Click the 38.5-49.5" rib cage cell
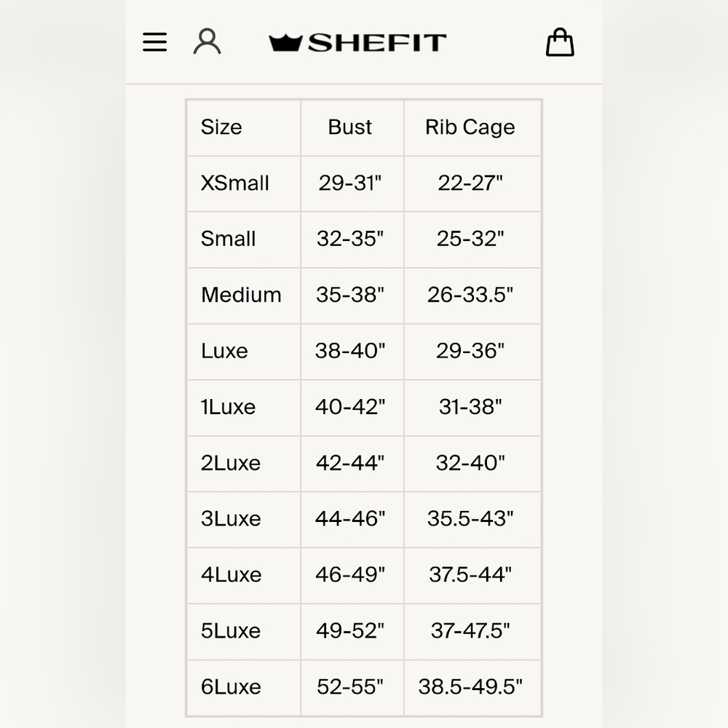 point(470,687)
